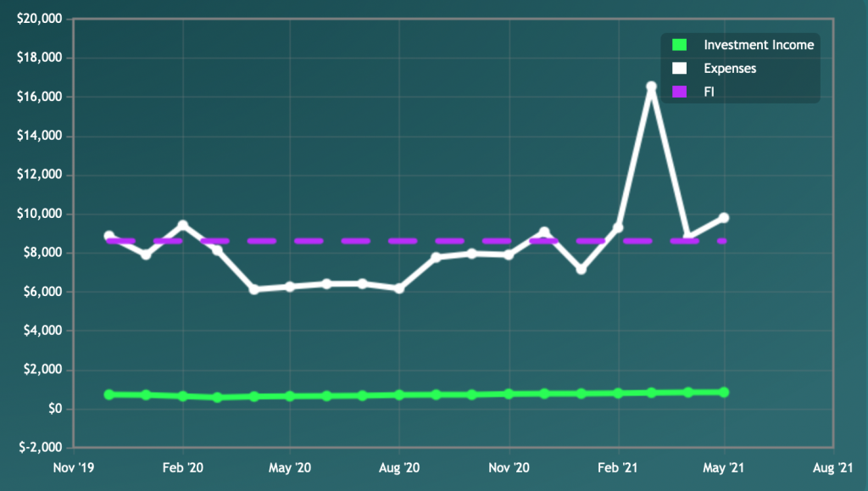Click the $20,000 y-axis label

[40, 19]
